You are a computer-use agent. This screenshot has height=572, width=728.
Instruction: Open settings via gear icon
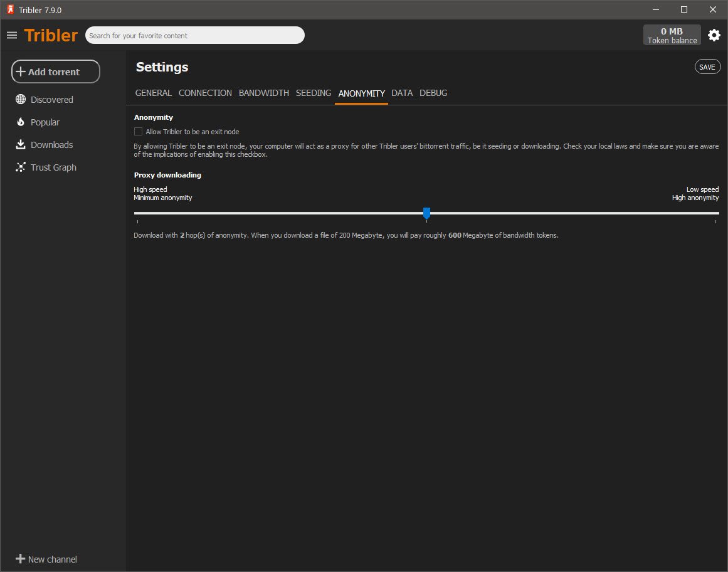click(714, 35)
